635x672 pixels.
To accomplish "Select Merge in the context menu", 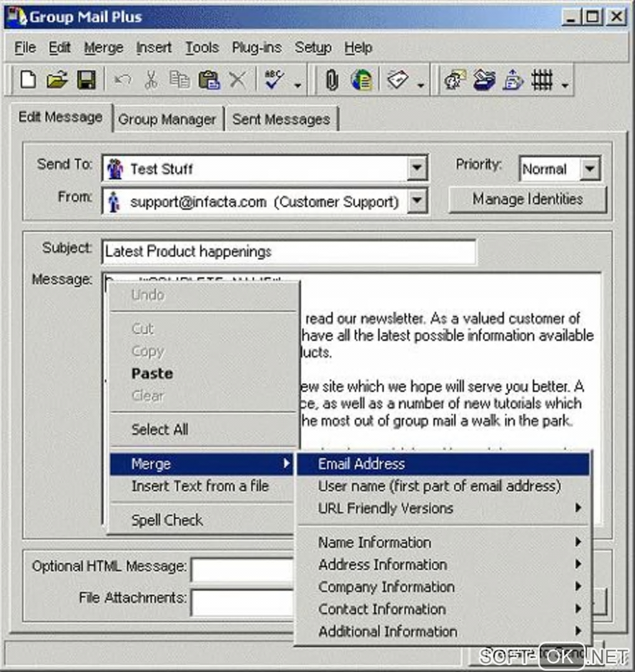I will click(x=202, y=464).
